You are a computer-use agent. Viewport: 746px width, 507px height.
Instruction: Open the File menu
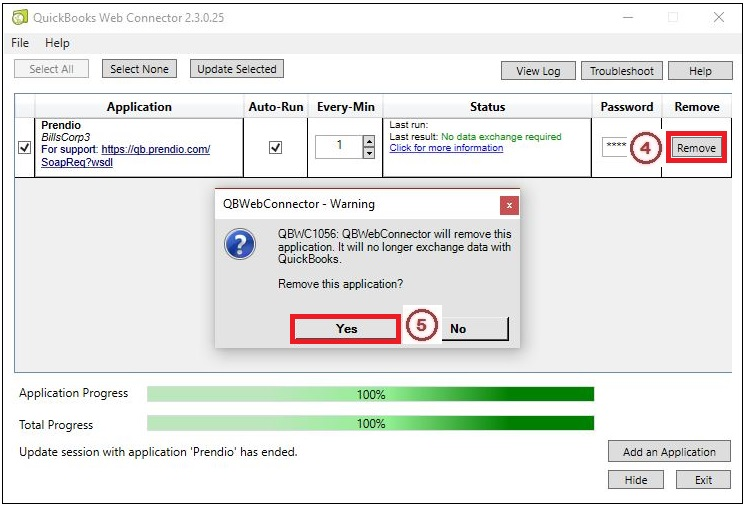pyautogui.click(x=20, y=43)
